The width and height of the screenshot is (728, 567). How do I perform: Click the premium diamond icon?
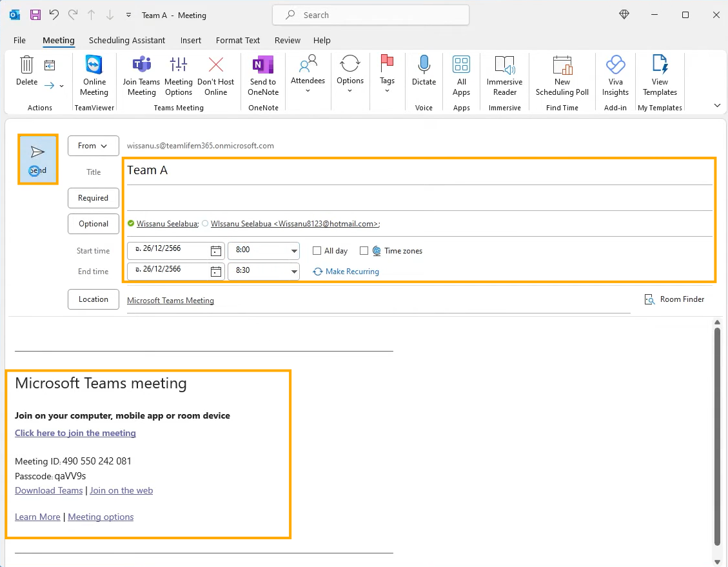(624, 15)
